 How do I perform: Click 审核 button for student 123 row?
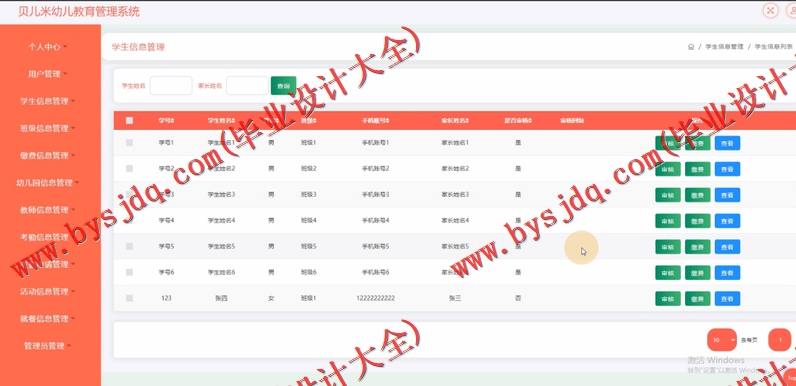tap(668, 299)
